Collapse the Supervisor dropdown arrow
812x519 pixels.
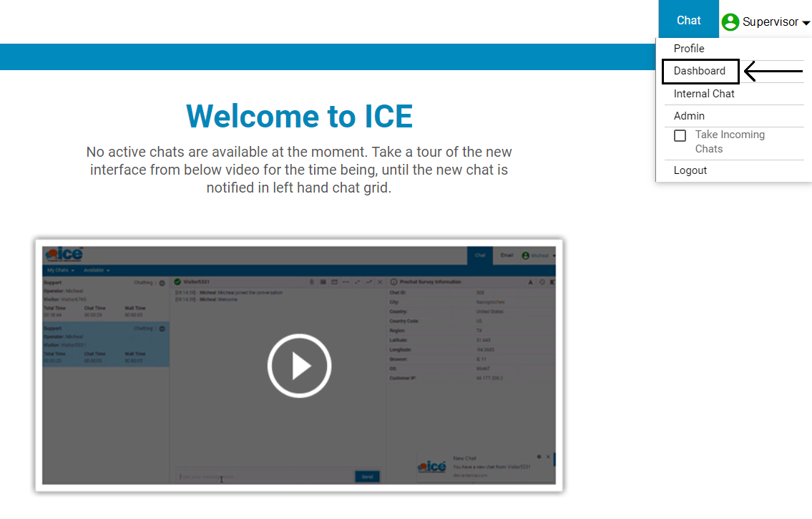(806, 23)
